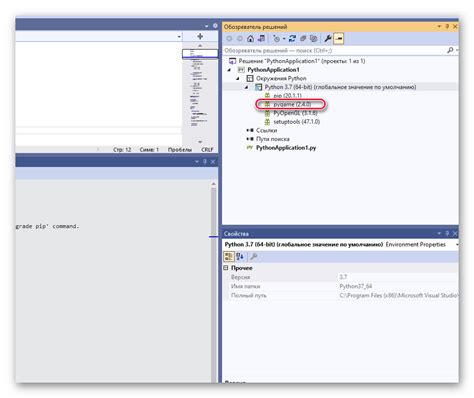The height and width of the screenshot is (398, 474).
Task: Pin the Свойства properties panel
Action: 447,233
